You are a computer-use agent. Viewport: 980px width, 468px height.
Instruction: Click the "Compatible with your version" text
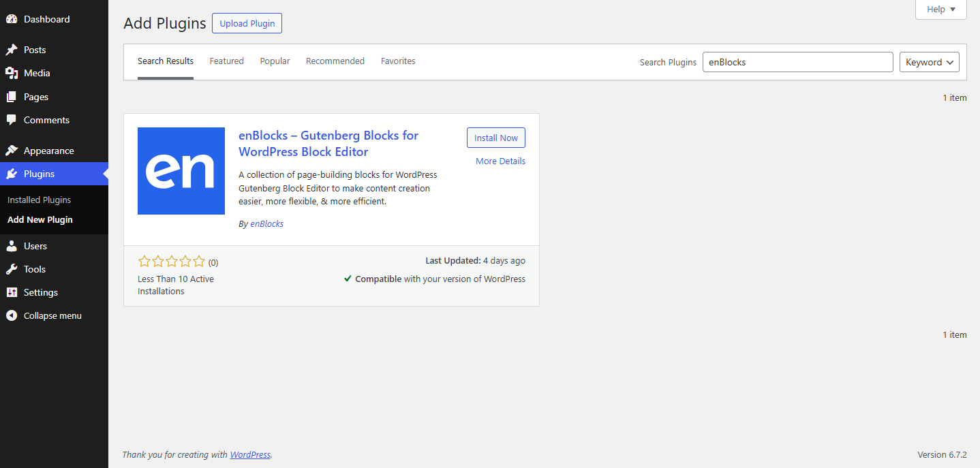click(x=440, y=279)
